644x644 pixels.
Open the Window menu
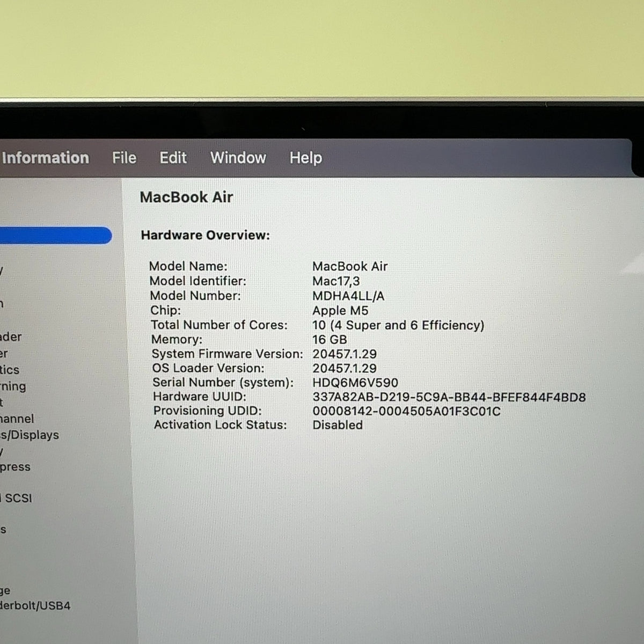(x=238, y=158)
